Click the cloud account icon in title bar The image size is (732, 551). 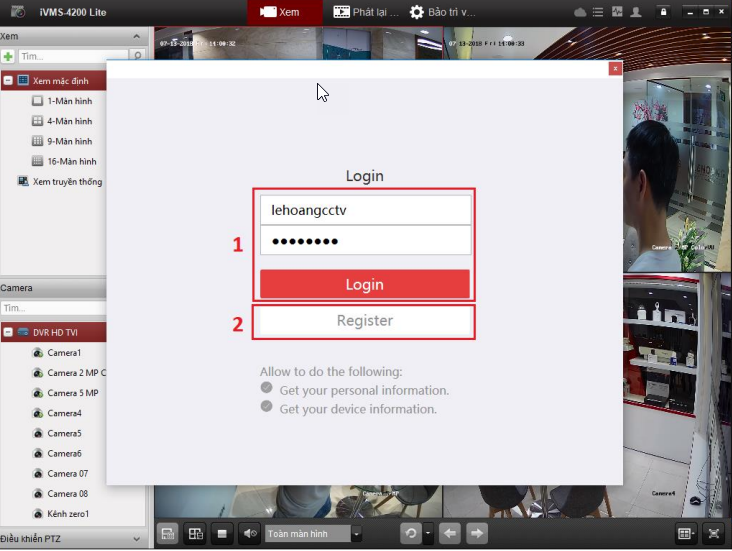(581, 12)
